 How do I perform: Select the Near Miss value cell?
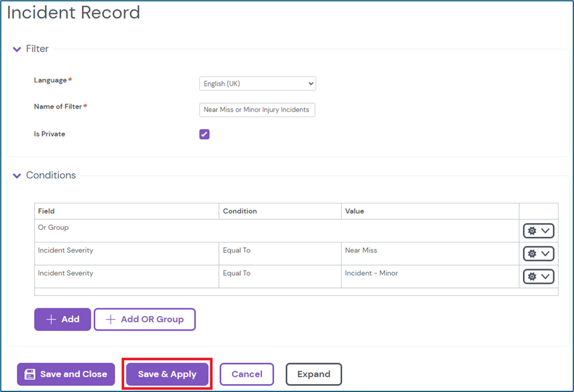pos(361,250)
